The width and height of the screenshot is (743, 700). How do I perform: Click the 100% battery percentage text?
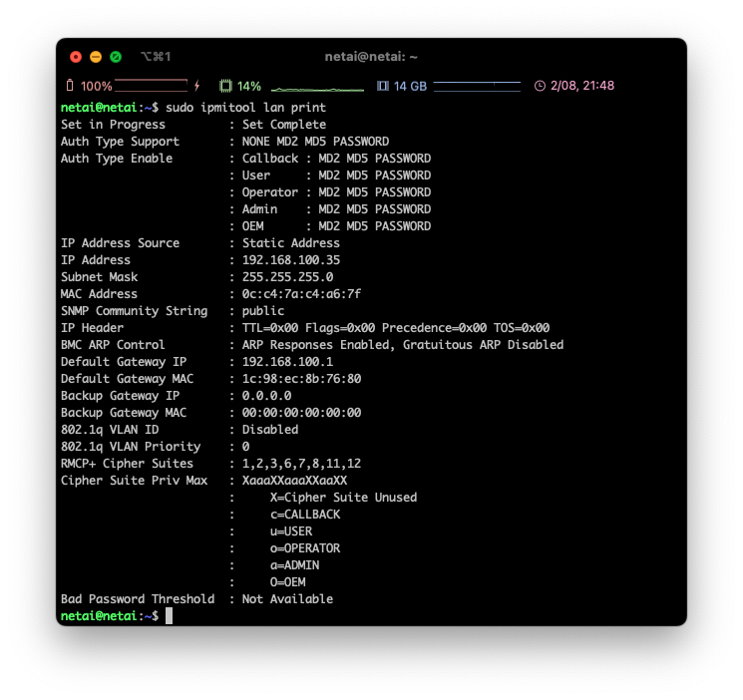tap(96, 87)
